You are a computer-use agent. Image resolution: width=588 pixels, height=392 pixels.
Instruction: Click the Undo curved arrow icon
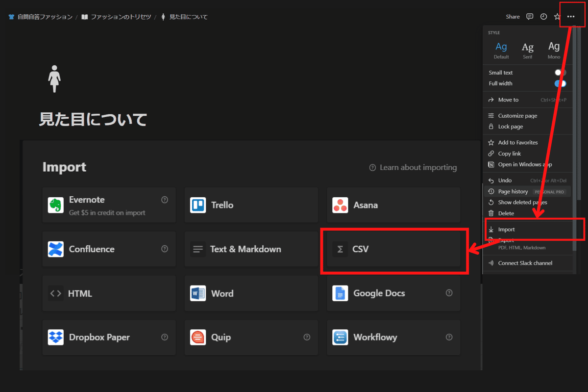(491, 181)
